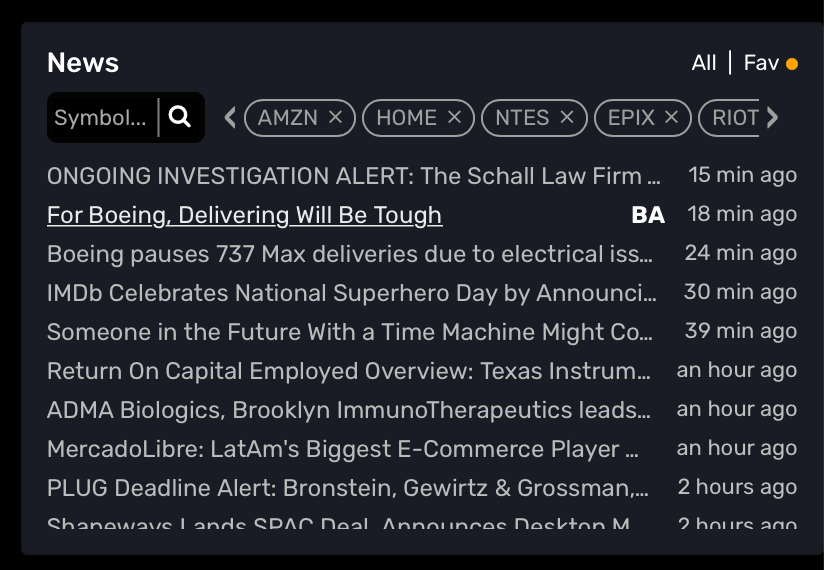The height and width of the screenshot is (570, 824).
Task: Remove the AMZN symbol filter chip
Action: point(336,118)
